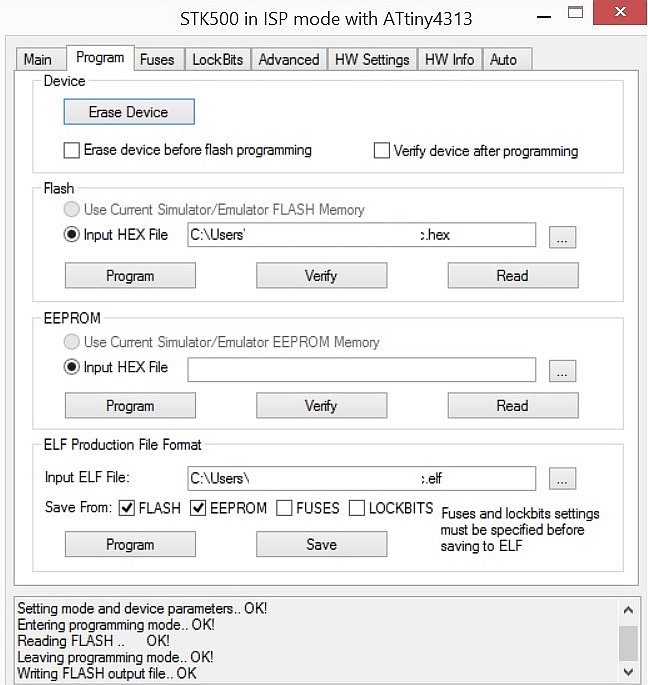Select Flash Input HEX File radio button
648x685 pixels.
coord(72,235)
